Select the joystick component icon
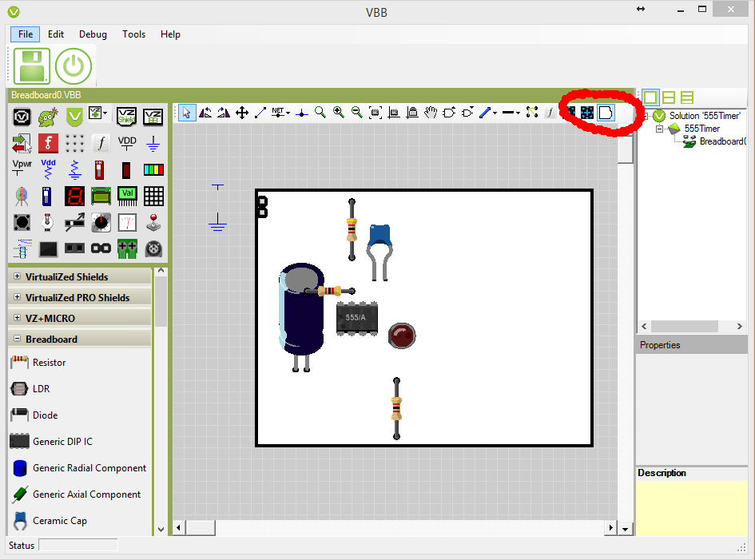755x560 pixels. pos(154,223)
